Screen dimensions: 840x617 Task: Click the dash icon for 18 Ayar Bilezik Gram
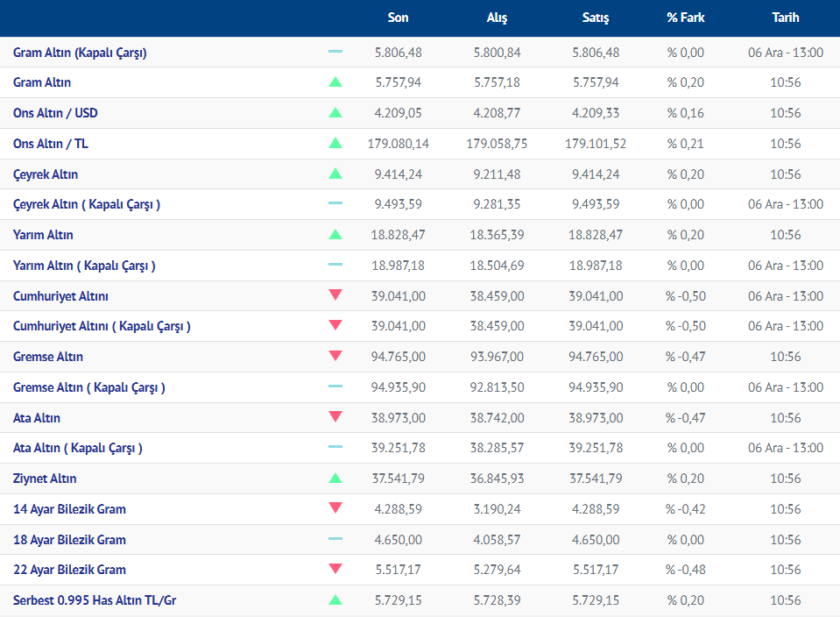click(x=335, y=539)
